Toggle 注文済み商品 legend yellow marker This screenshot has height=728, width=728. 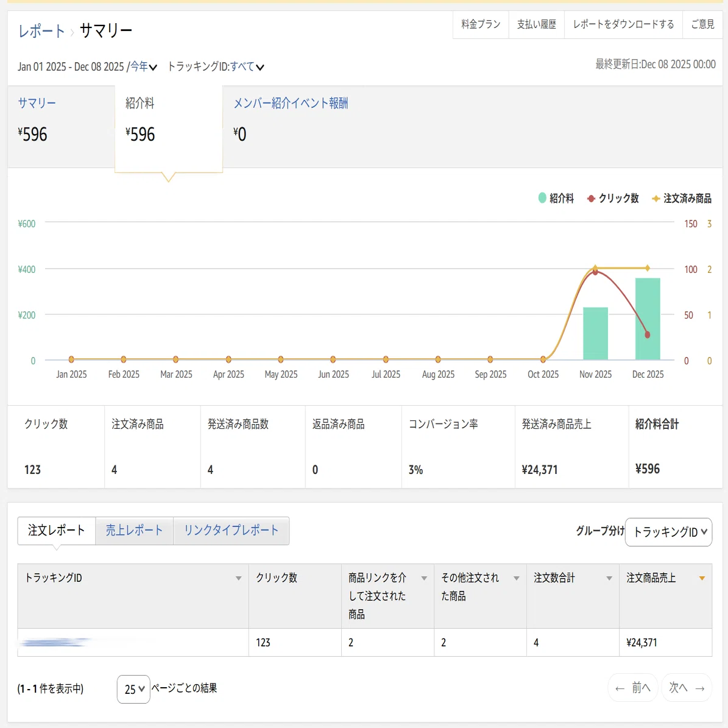pos(656,199)
